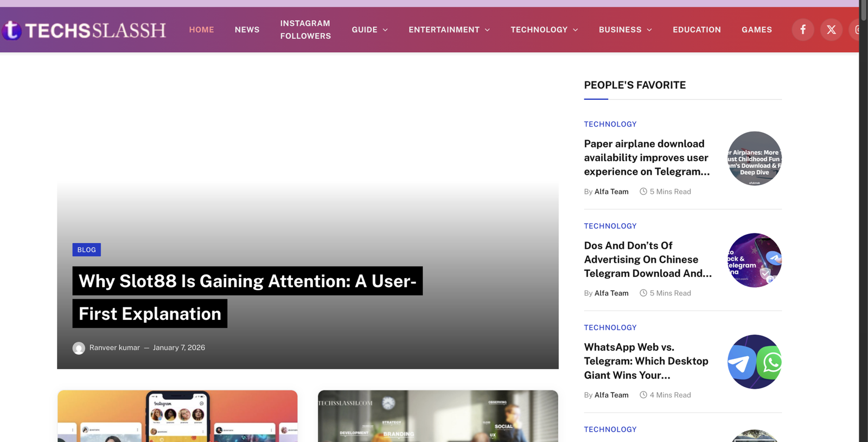Open Instagram Followers nav link
Image resolution: width=868 pixels, height=442 pixels.
(305, 30)
